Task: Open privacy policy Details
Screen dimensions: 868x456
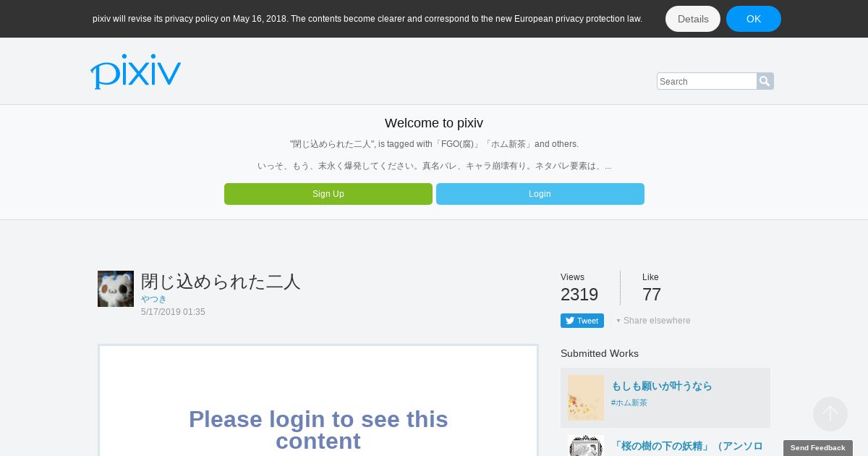Action: (693, 19)
